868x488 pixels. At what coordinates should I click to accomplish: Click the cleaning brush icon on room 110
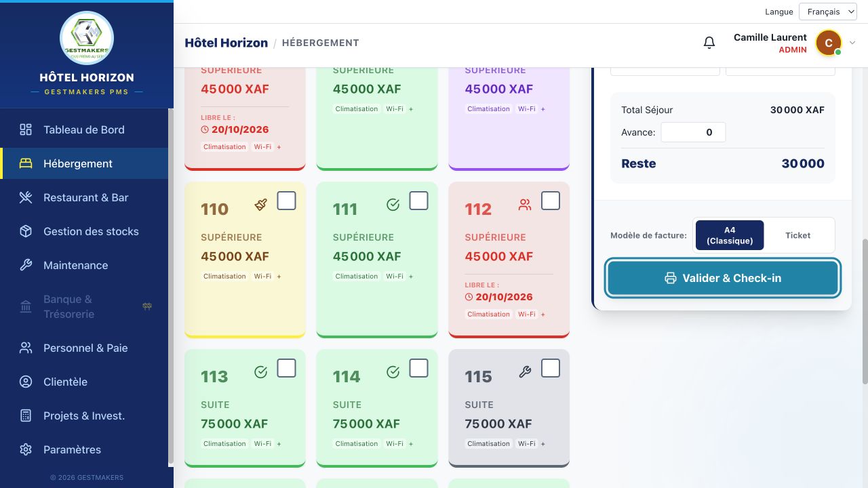(261, 204)
